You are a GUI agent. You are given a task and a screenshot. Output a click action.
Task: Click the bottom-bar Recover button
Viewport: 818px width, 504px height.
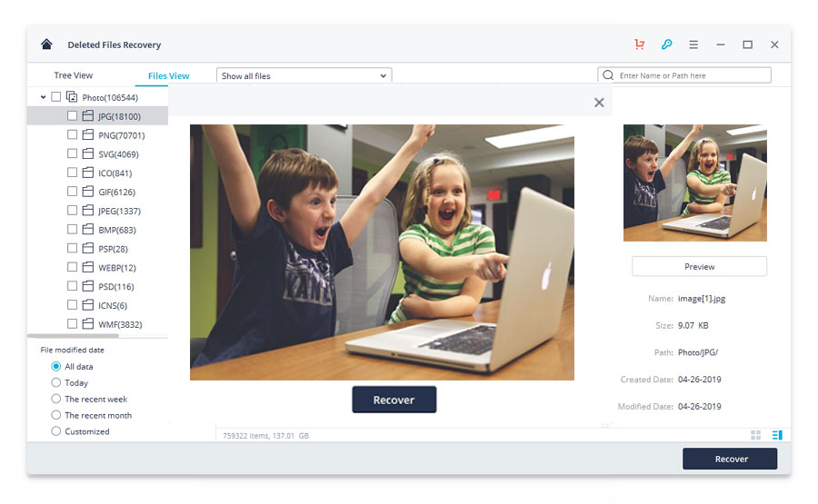[730, 459]
